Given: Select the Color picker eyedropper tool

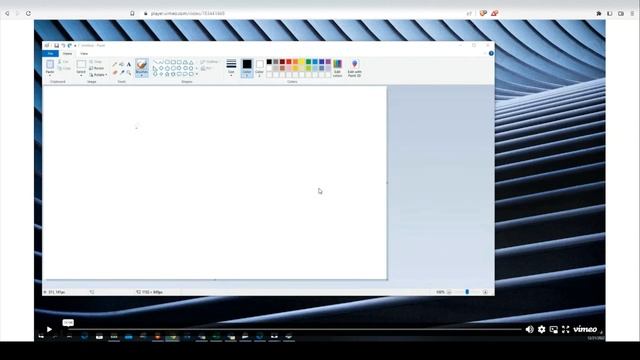Looking at the screenshot, I should coord(122,72).
